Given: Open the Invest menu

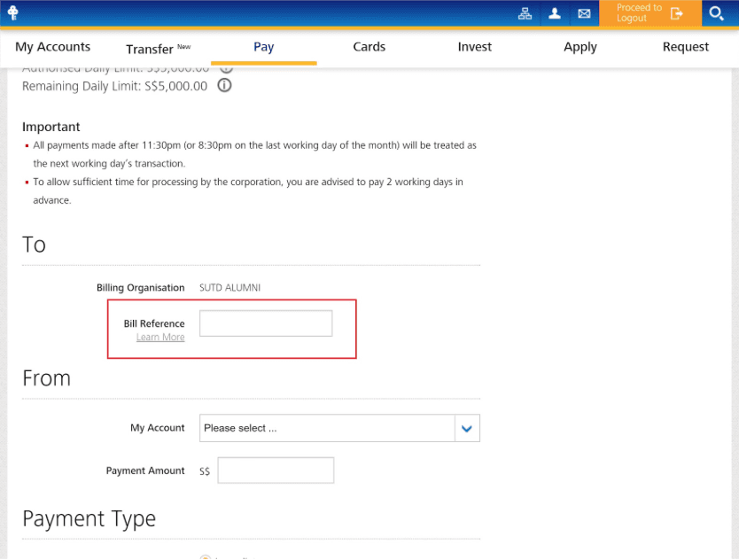Looking at the screenshot, I should (x=475, y=47).
